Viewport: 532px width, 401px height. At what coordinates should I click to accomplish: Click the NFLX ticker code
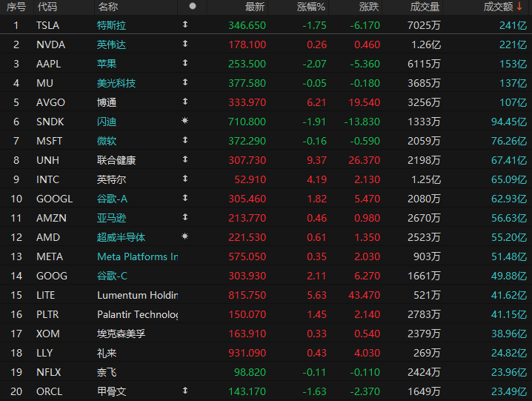click(48, 373)
